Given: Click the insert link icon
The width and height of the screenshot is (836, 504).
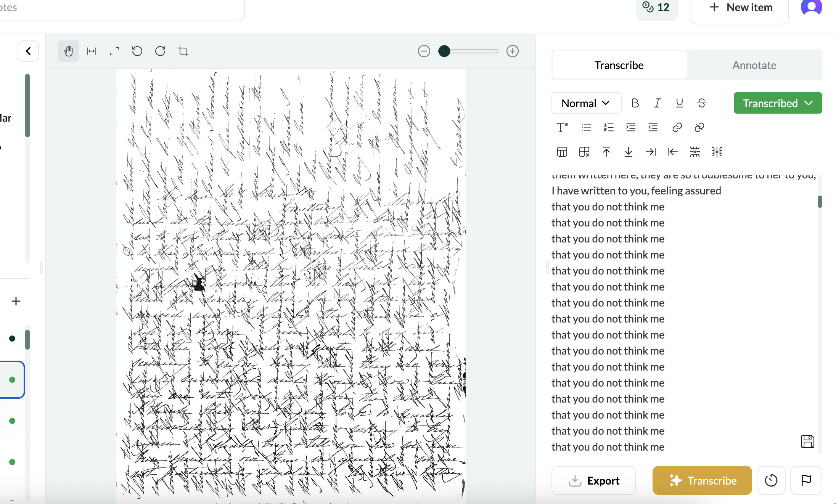Looking at the screenshot, I should [677, 127].
